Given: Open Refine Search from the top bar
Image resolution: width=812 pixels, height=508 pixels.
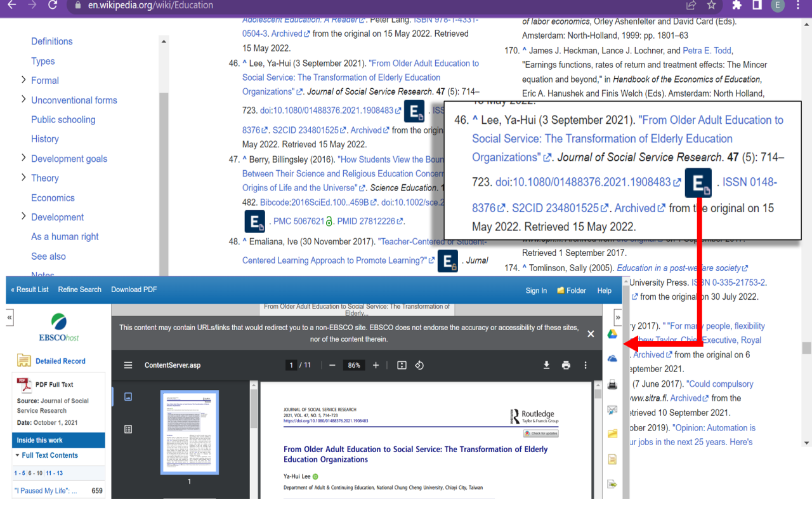Looking at the screenshot, I should coord(79,290).
